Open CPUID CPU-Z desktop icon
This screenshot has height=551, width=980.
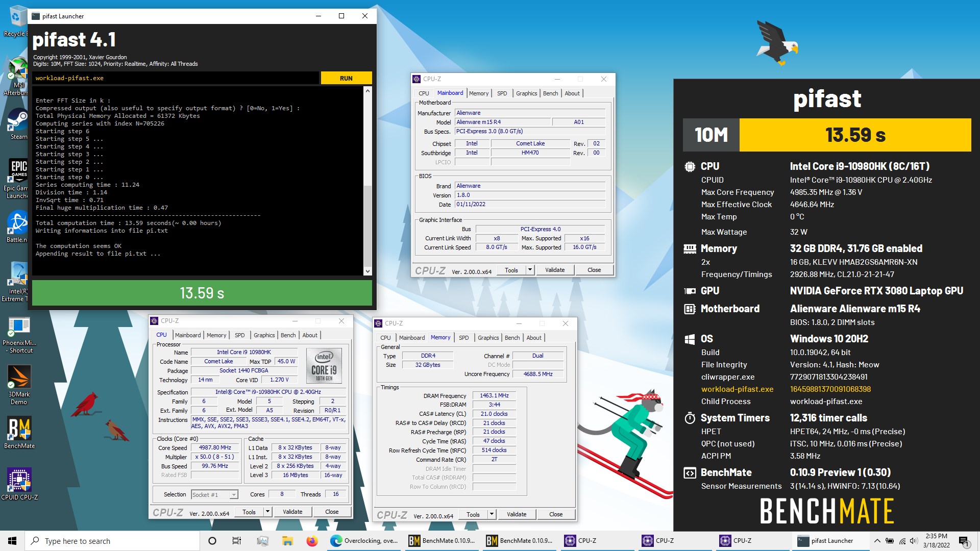pyautogui.click(x=19, y=484)
